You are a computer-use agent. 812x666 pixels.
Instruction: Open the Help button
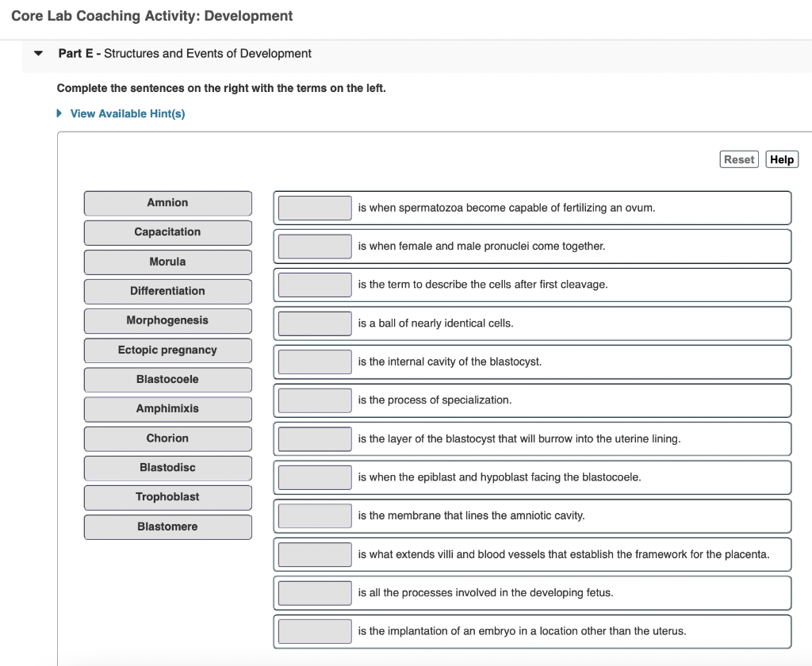click(x=781, y=159)
